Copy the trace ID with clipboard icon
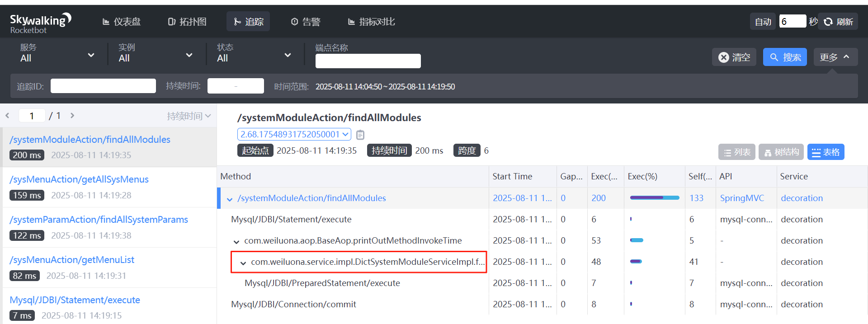 point(360,135)
